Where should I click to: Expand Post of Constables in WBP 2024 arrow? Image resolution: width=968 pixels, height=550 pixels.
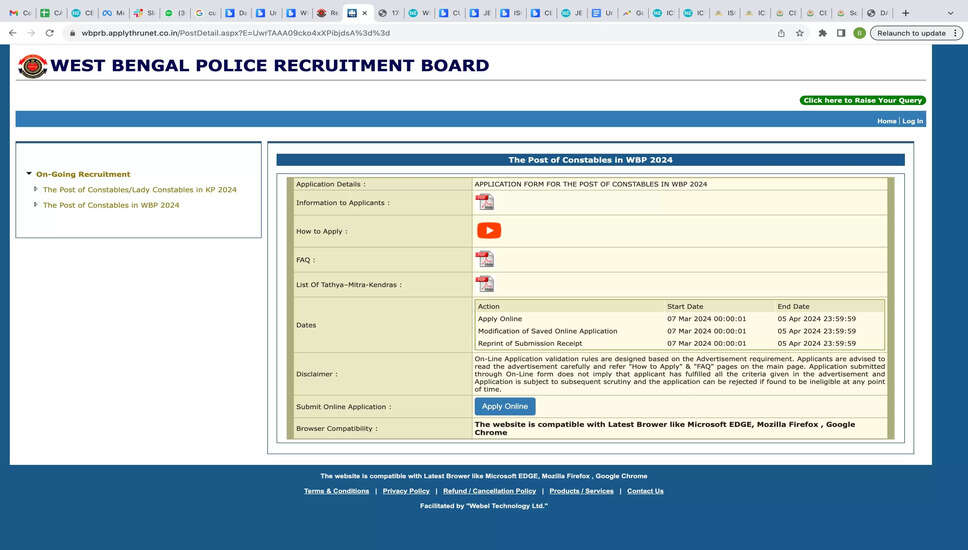coord(37,205)
